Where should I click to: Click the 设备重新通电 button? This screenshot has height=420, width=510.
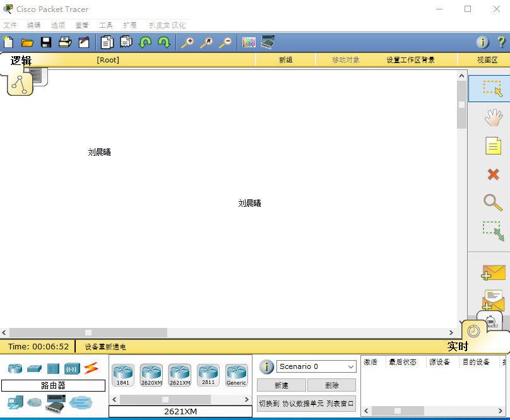click(x=105, y=347)
